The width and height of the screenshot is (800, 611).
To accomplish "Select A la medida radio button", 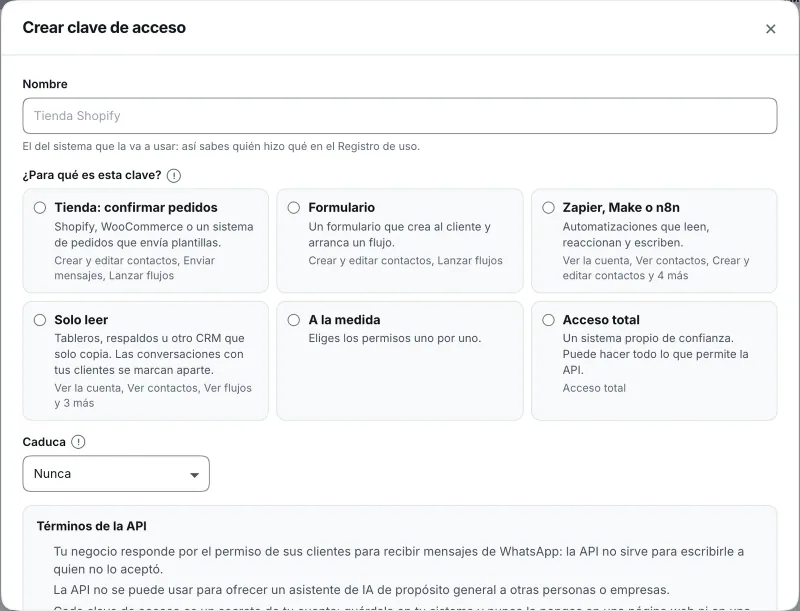I will (293, 320).
